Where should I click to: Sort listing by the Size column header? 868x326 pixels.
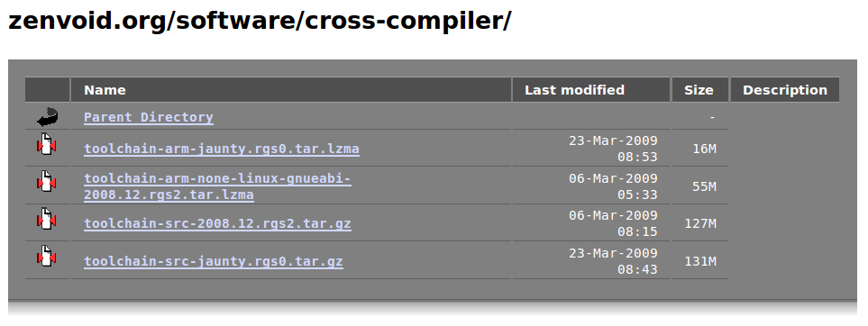coord(699,90)
